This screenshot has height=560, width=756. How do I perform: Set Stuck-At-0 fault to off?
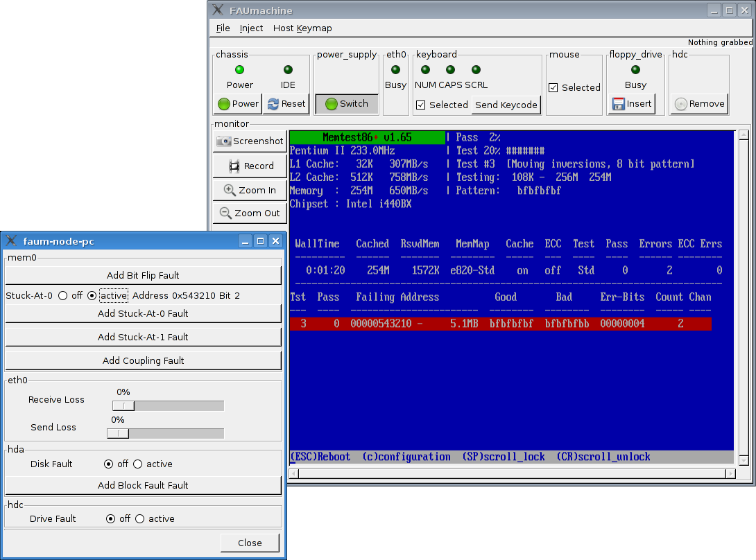[63, 296]
